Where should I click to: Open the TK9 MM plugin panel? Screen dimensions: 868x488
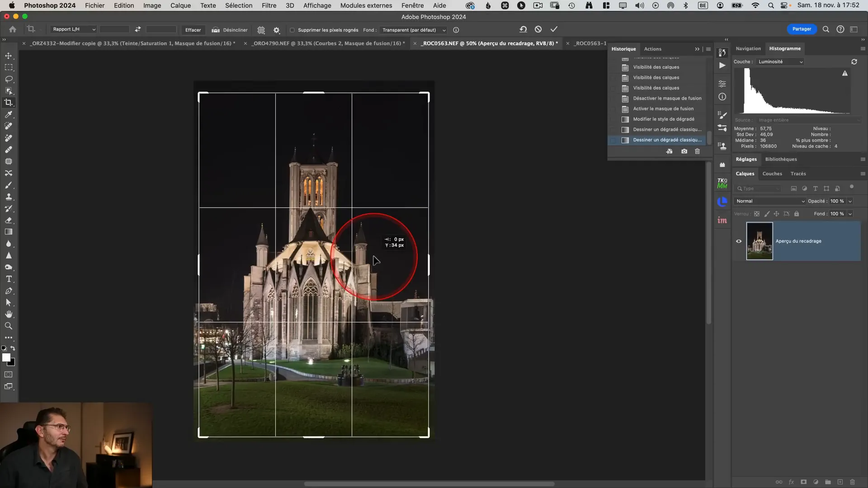coord(722,183)
